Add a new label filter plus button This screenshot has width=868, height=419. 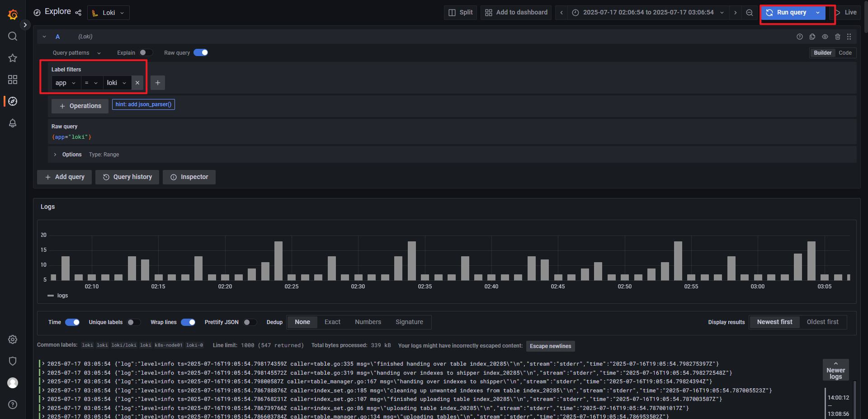(x=158, y=83)
